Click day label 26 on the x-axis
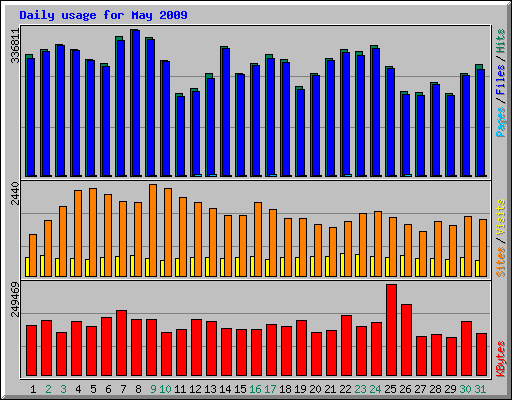The width and height of the screenshot is (512, 400). click(x=405, y=389)
